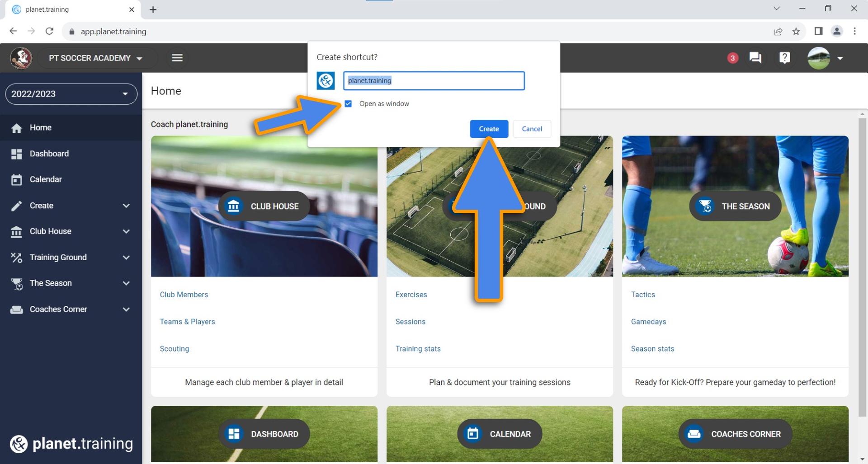This screenshot has width=868, height=464.
Task: Cancel the shortcut dialog
Action: 532,129
